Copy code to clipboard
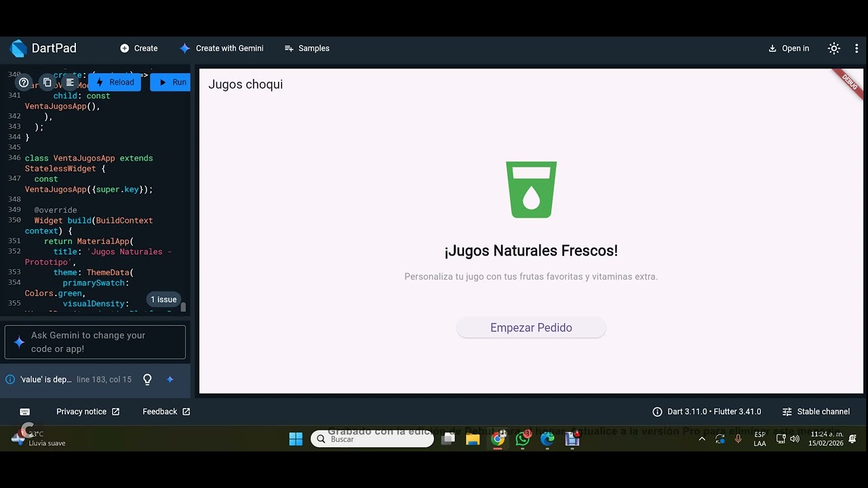868x488 pixels. pos(47,83)
